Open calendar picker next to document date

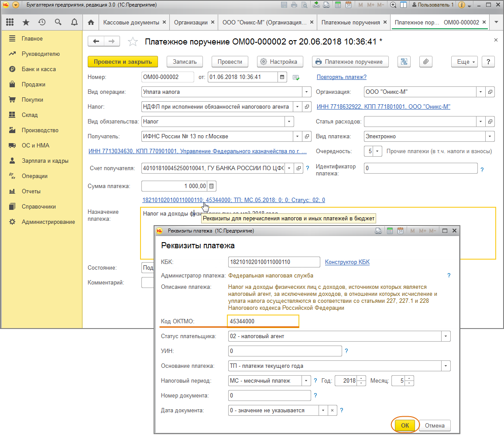(x=282, y=77)
